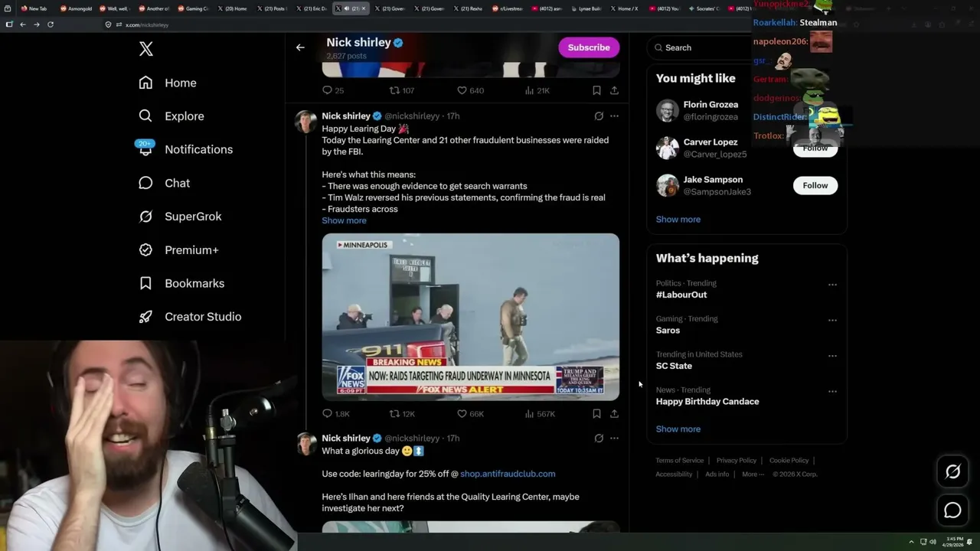Open more options for Saros trend

pyautogui.click(x=832, y=320)
